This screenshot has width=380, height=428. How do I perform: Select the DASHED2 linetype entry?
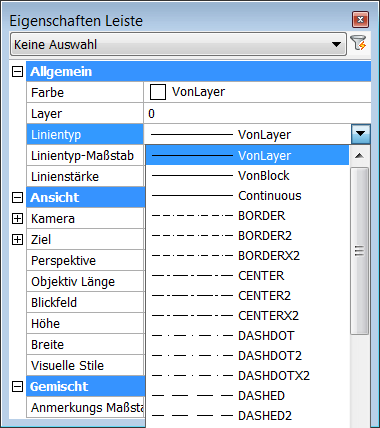click(x=247, y=416)
